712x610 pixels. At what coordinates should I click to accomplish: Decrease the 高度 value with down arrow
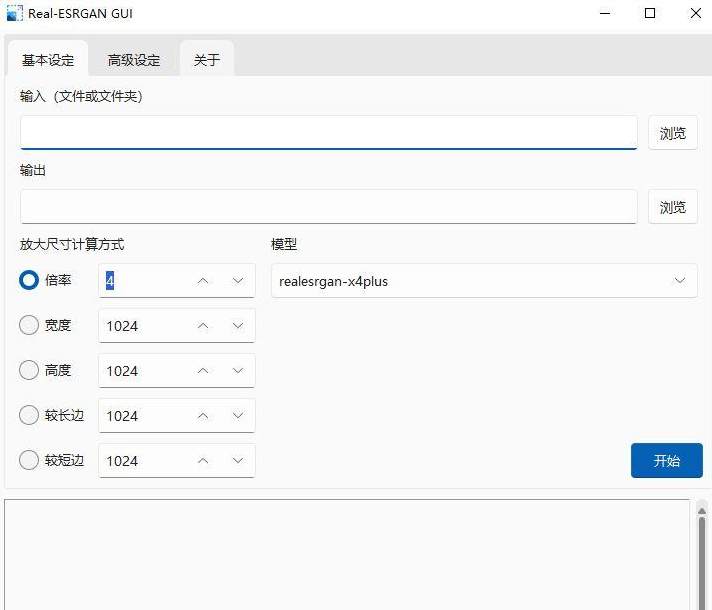pyautogui.click(x=237, y=371)
